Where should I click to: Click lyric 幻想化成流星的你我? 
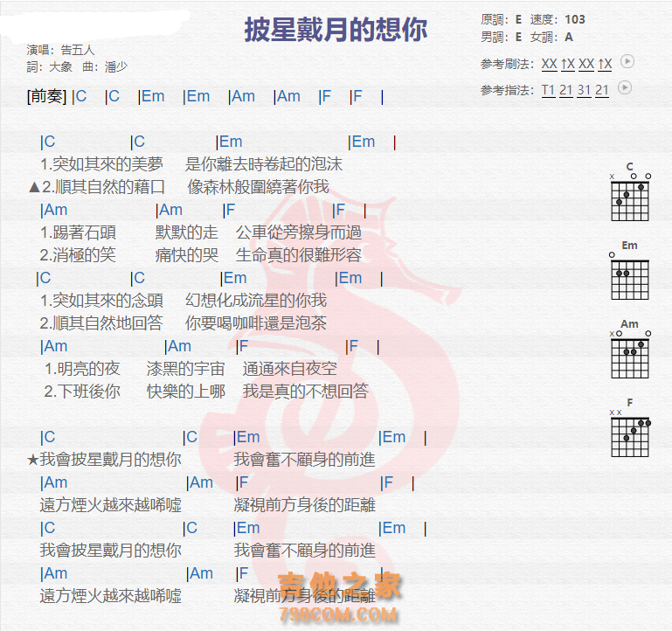coord(256,301)
